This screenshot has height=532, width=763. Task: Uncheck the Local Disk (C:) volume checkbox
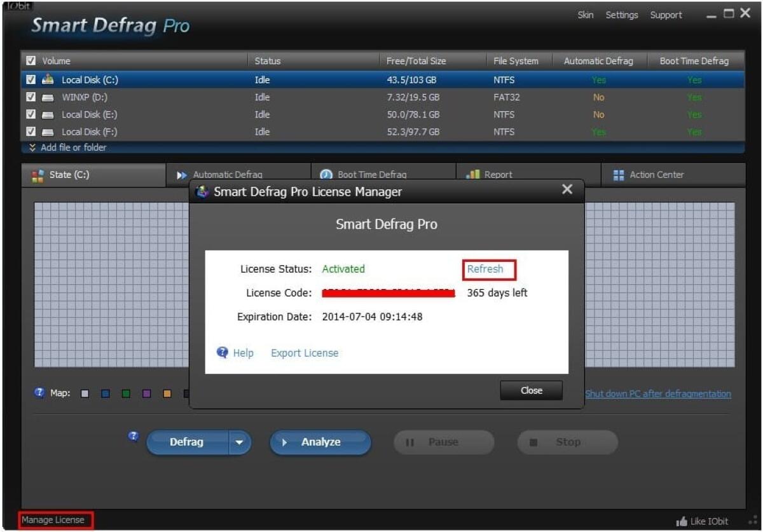(x=30, y=79)
